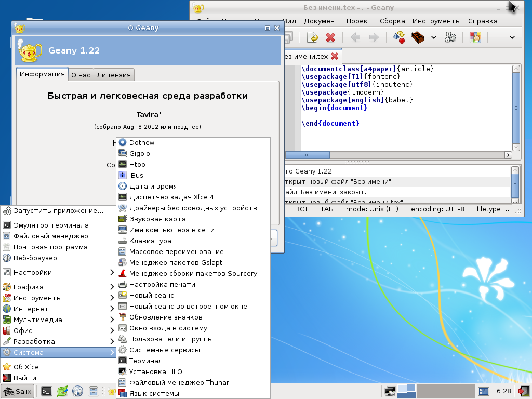Image resolution: width=532 pixels, height=399 pixels.
Task: Expand the Разработка submenu
Action: tap(58, 342)
